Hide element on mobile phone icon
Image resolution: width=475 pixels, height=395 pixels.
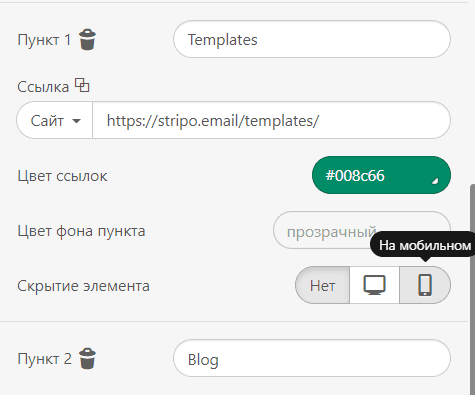[x=425, y=285]
